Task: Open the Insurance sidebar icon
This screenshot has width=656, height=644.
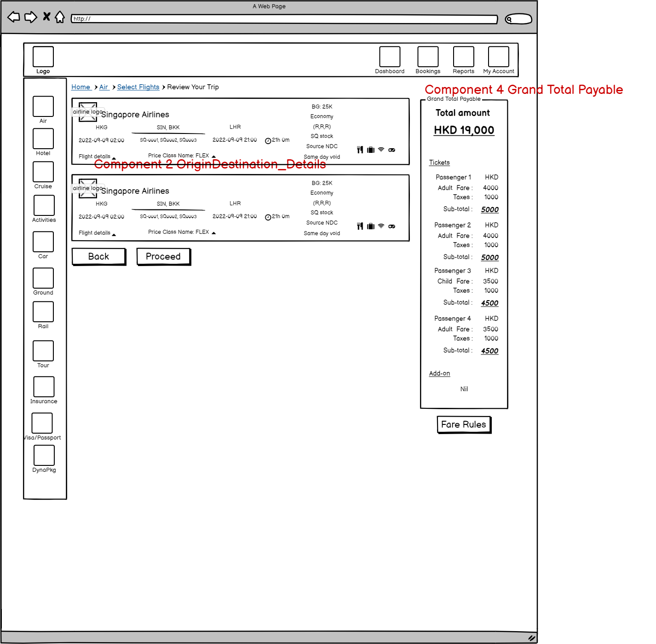Action: (44, 387)
